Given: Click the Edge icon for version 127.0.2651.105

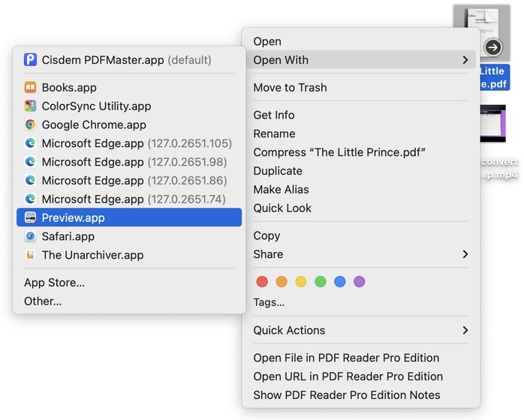Looking at the screenshot, I should (30, 143).
